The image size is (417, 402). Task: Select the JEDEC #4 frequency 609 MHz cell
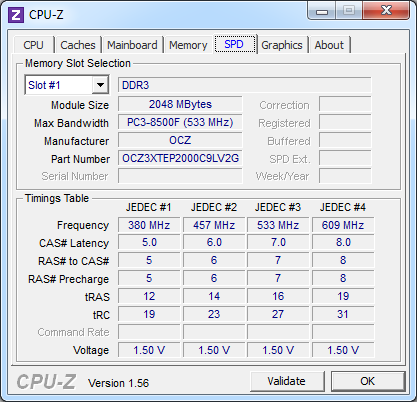(x=343, y=225)
